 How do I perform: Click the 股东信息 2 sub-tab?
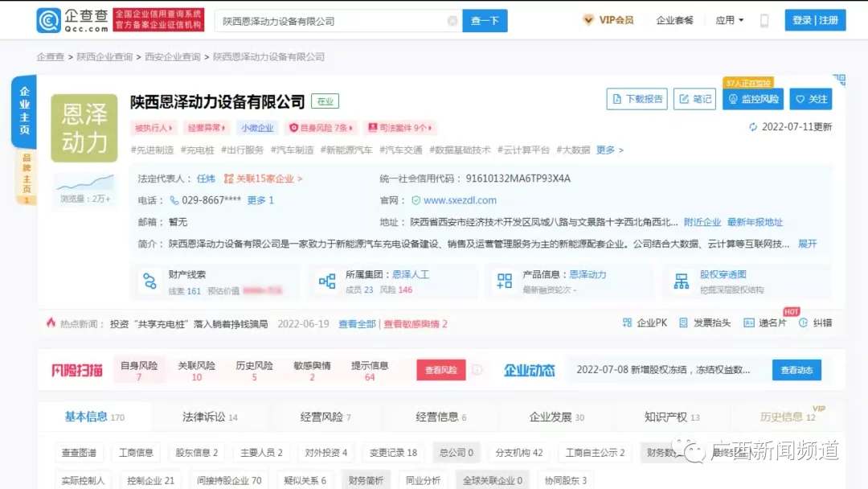tap(197, 453)
